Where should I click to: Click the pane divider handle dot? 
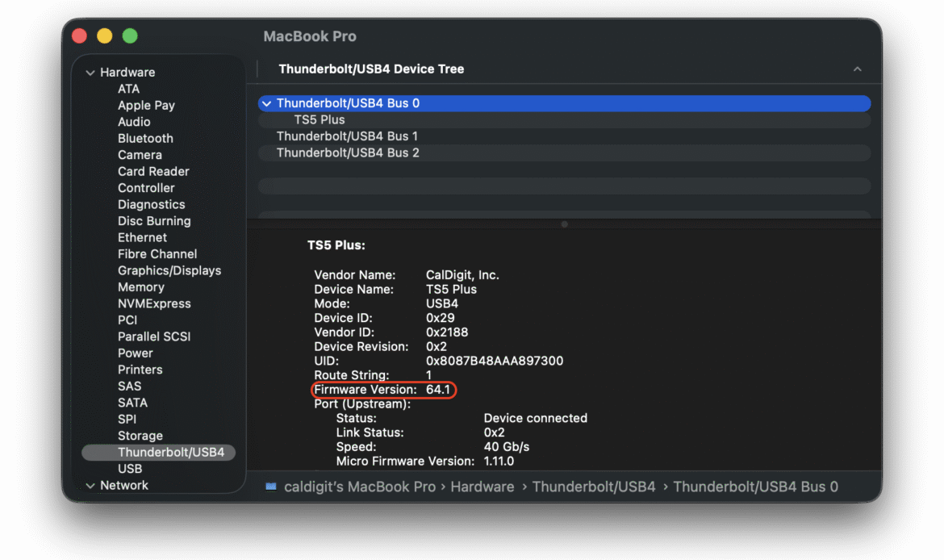pyautogui.click(x=564, y=224)
